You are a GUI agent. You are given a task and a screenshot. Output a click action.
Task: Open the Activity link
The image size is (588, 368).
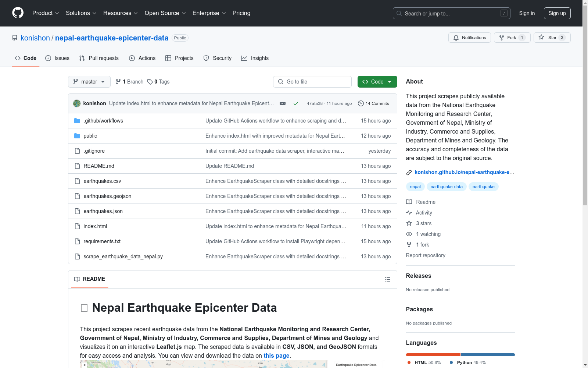[419, 213]
